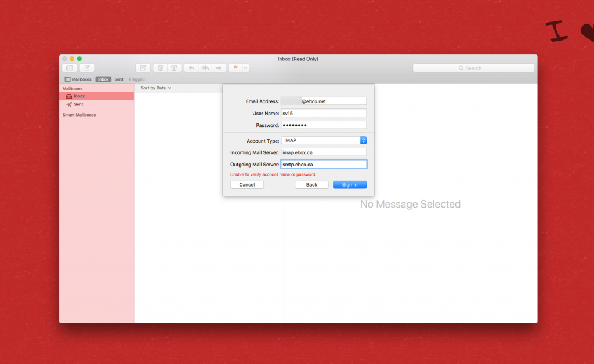Switch to the Inbox favorites tab
The height and width of the screenshot is (364, 594).
pyautogui.click(x=103, y=79)
